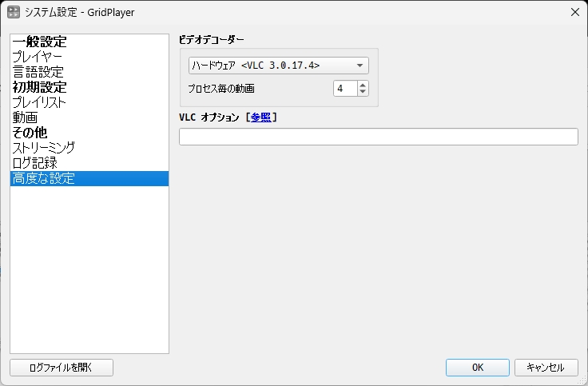The width and height of the screenshot is (588, 386).
Task: Open the 言語設定 settings page
Action: point(37,72)
